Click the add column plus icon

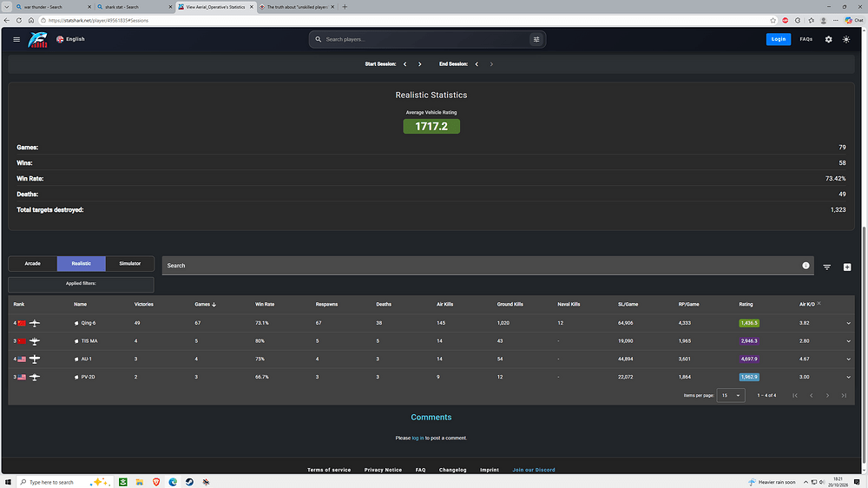(x=847, y=267)
